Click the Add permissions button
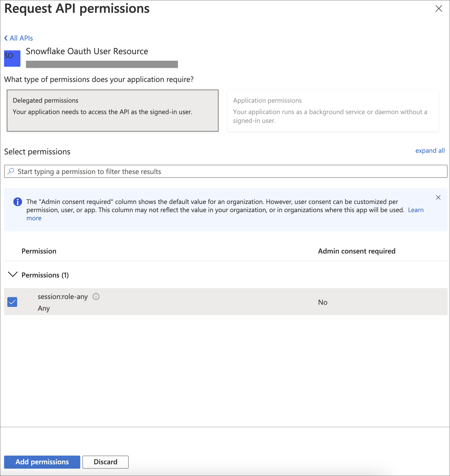This screenshot has height=476, width=450. pyautogui.click(x=42, y=462)
